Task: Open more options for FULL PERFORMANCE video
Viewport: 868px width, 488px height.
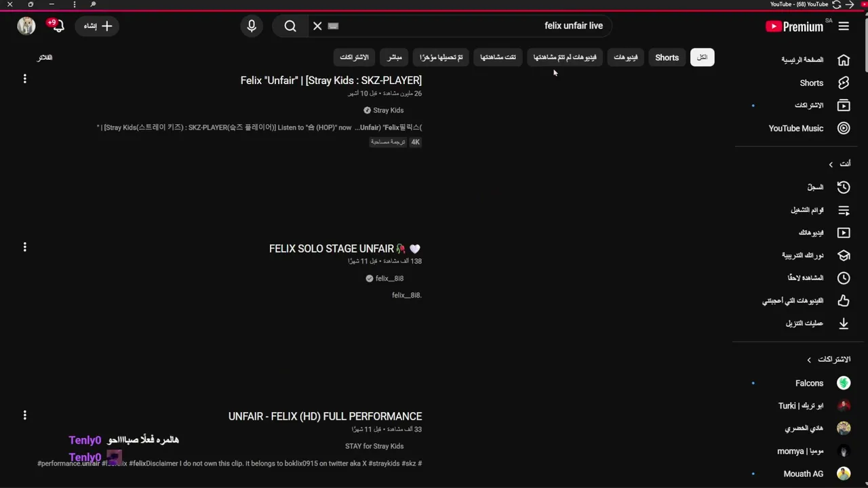Action: tap(24, 415)
